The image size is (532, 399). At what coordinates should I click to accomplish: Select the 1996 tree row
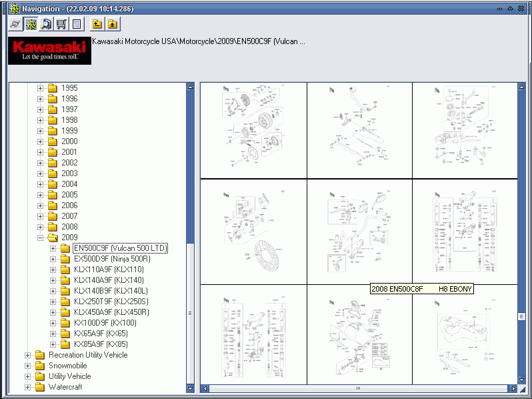click(x=69, y=99)
